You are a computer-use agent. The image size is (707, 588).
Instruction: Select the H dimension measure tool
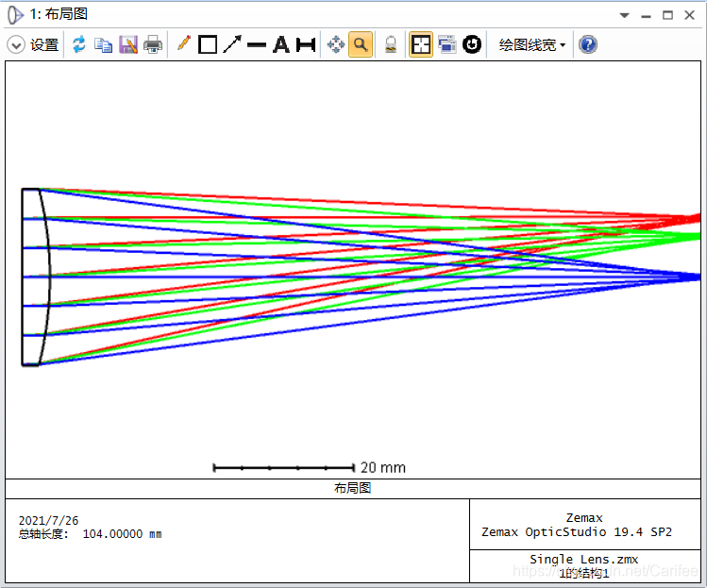click(x=306, y=44)
